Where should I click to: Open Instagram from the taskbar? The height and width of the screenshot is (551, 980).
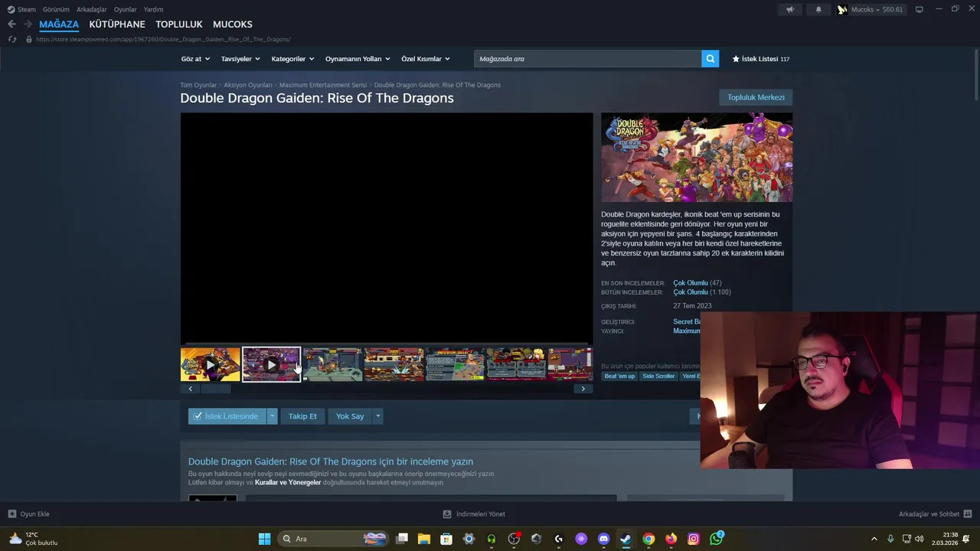(693, 539)
